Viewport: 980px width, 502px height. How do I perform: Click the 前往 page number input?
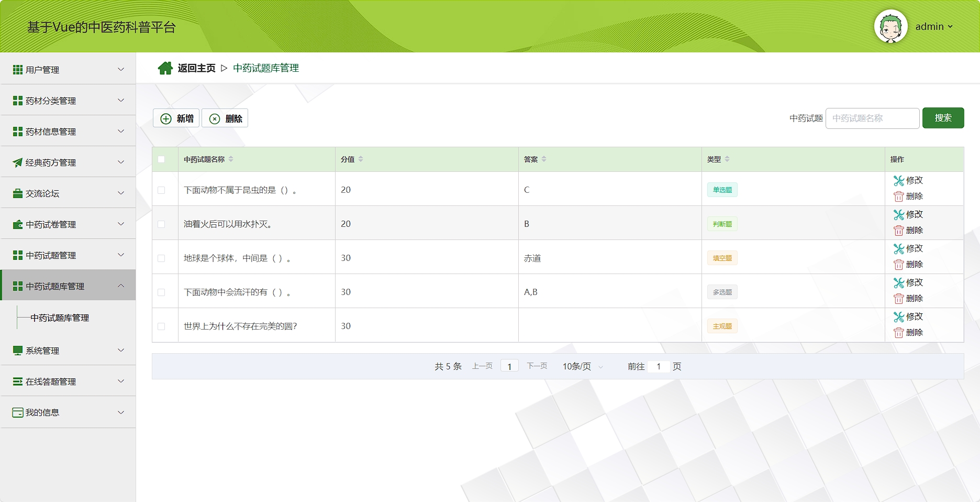coord(659,367)
